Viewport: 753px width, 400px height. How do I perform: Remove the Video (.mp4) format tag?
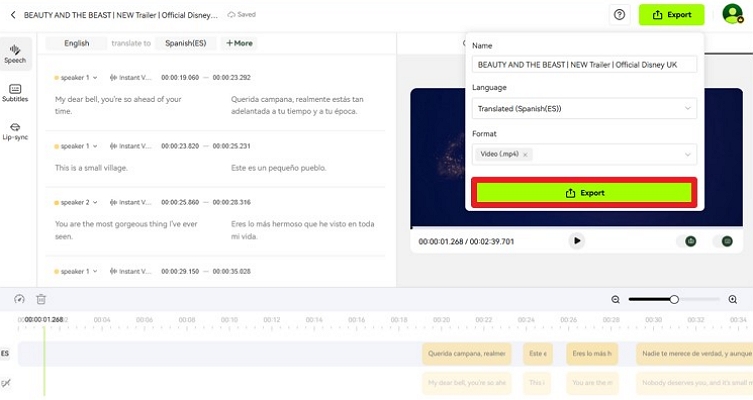pyautogui.click(x=526, y=155)
